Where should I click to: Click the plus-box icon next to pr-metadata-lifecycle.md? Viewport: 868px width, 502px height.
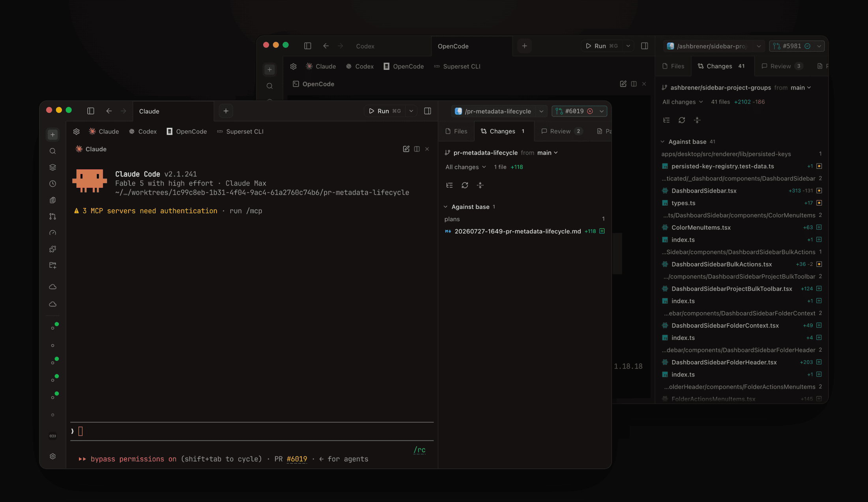tap(602, 231)
